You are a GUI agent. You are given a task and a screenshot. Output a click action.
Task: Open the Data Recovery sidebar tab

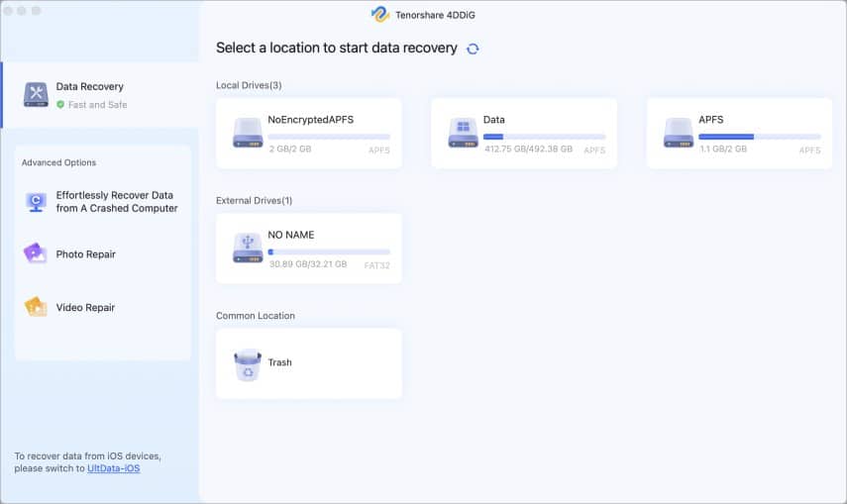click(100, 95)
